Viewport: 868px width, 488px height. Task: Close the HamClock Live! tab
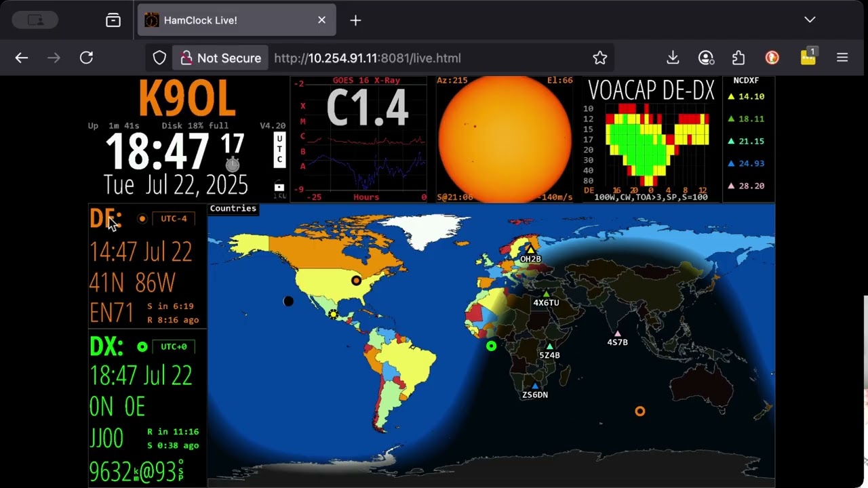coord(321,20)
